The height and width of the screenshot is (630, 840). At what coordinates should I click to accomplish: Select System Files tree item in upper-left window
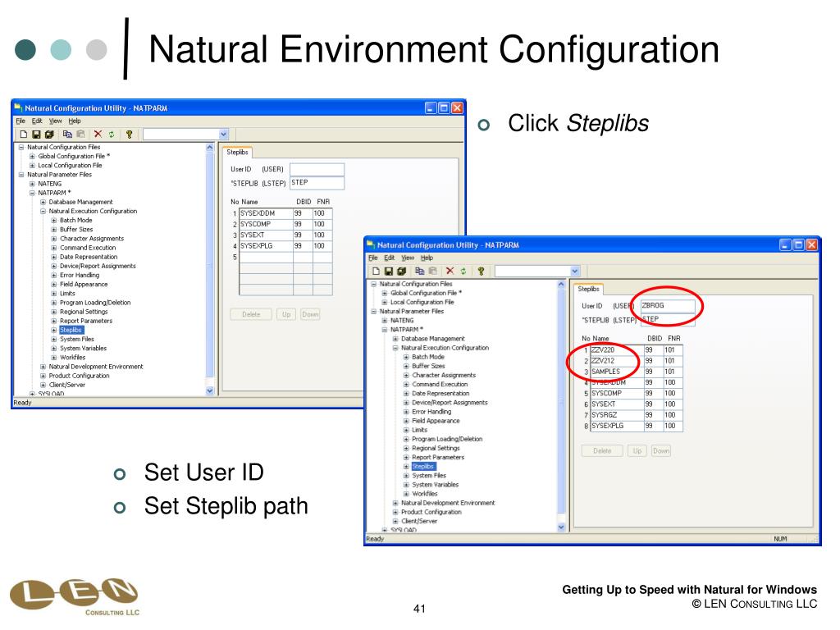point(76,339)
